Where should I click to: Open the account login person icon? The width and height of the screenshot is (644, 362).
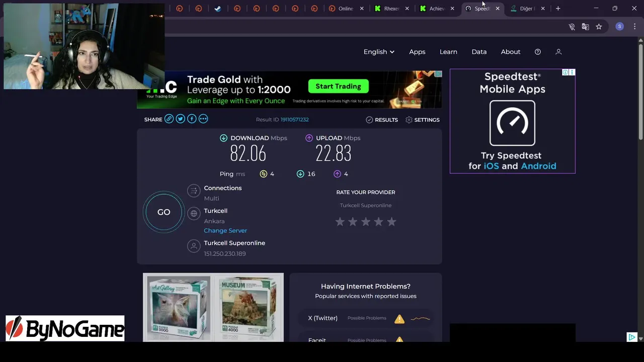coord(558,52)
